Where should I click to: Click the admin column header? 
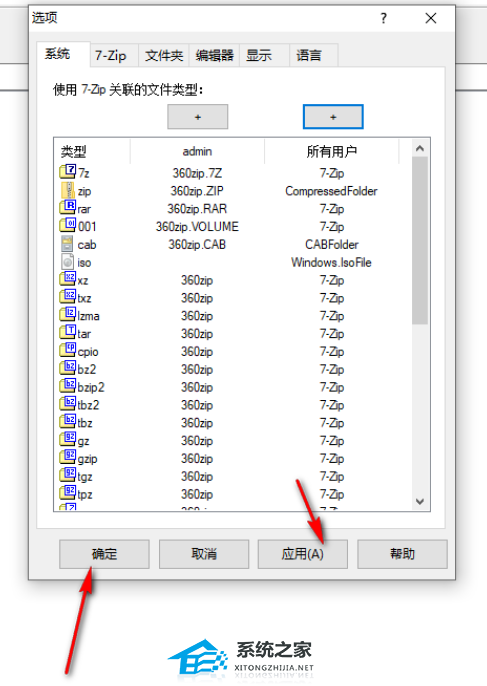(197, 152)
